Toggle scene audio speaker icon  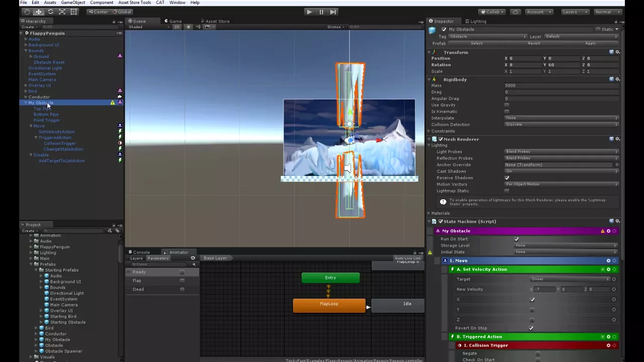[x=198, y=27]
